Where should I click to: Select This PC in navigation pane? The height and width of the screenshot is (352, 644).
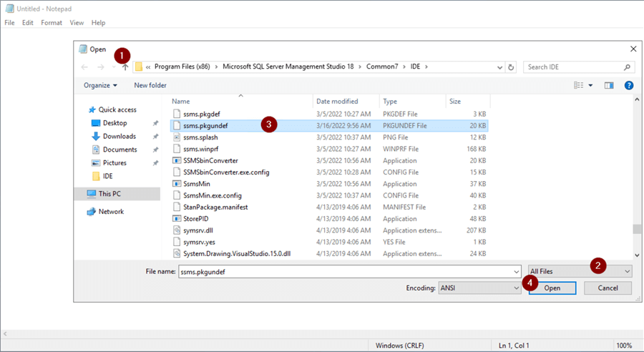coord(109,194)
